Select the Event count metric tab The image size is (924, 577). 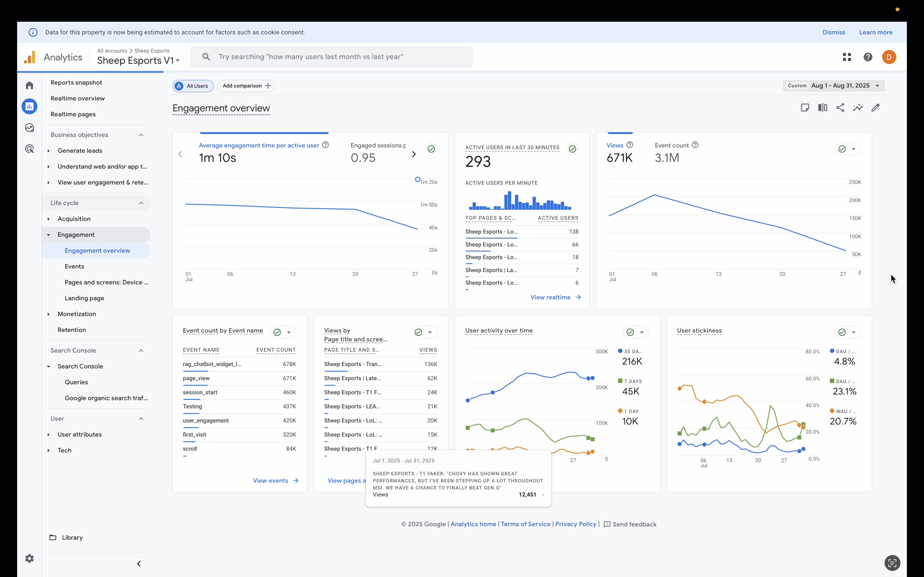671,145
